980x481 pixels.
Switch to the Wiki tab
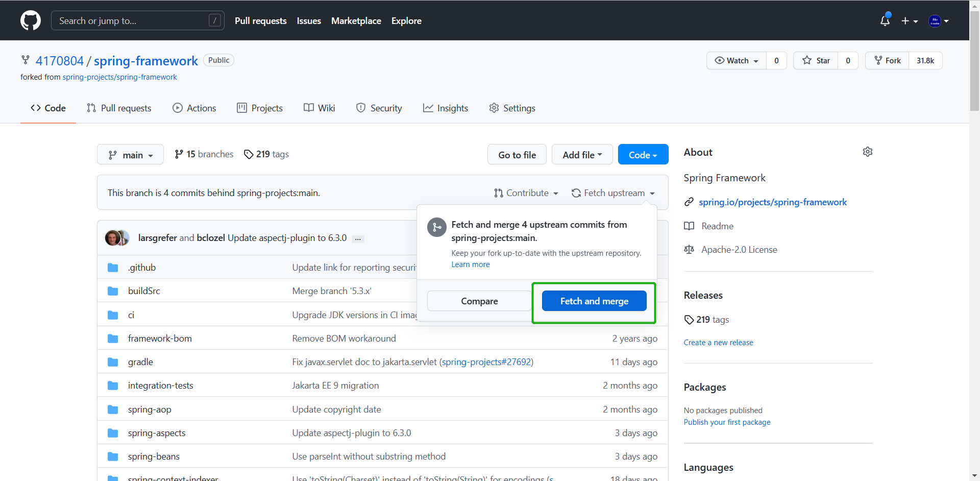click(320, 108)
